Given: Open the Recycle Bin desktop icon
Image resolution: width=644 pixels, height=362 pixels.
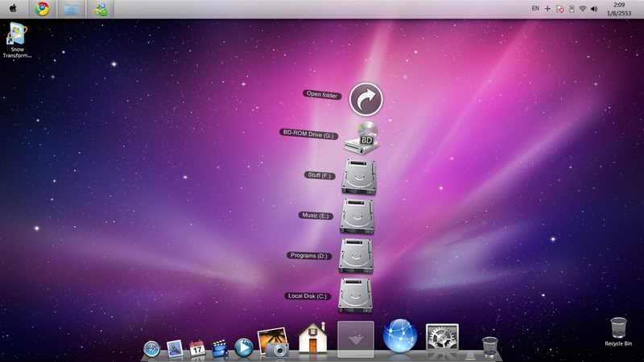Looking at the screenshot, I should tap(618, 331).
